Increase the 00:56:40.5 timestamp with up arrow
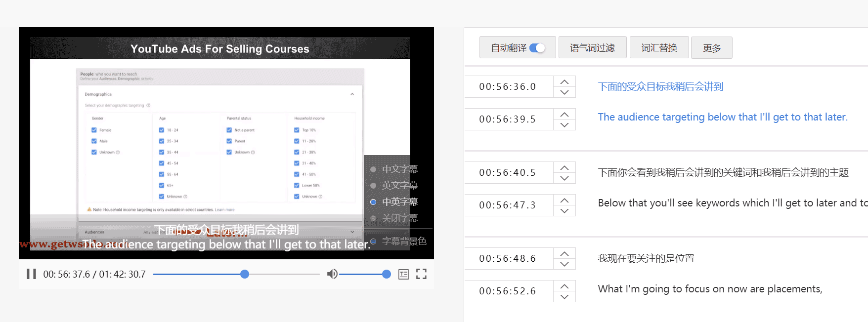 click(564, 168)
